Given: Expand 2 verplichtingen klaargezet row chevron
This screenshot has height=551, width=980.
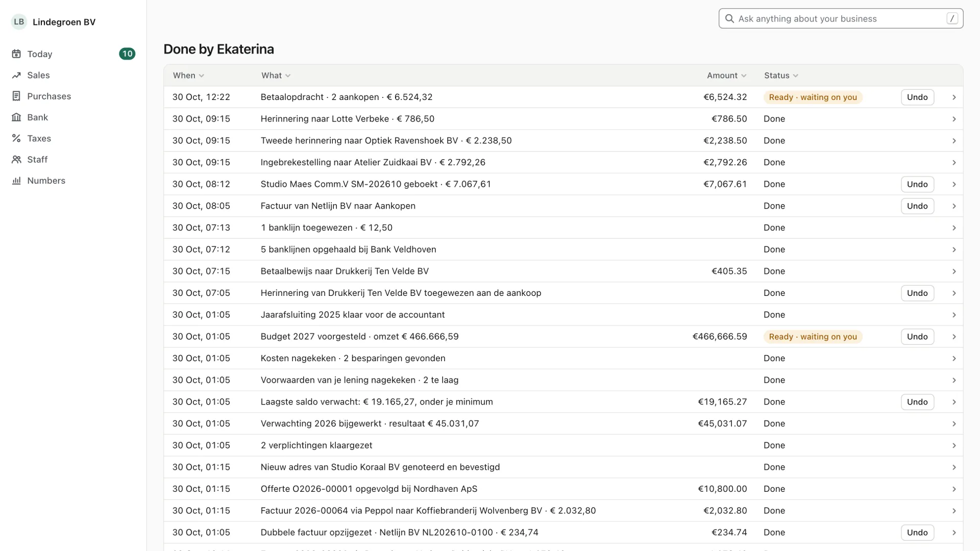Looking at the screenshot, I should pyautogui.click(x=954, y=445).
